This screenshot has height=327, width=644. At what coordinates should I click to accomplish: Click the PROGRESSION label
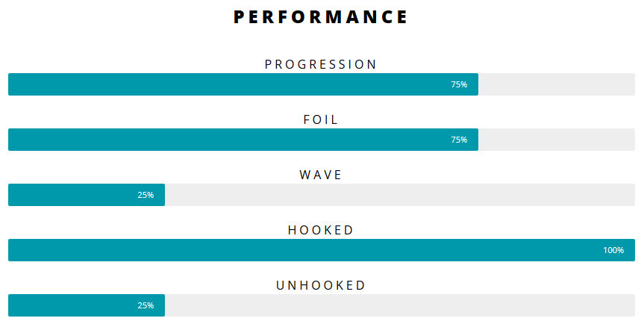321,65
